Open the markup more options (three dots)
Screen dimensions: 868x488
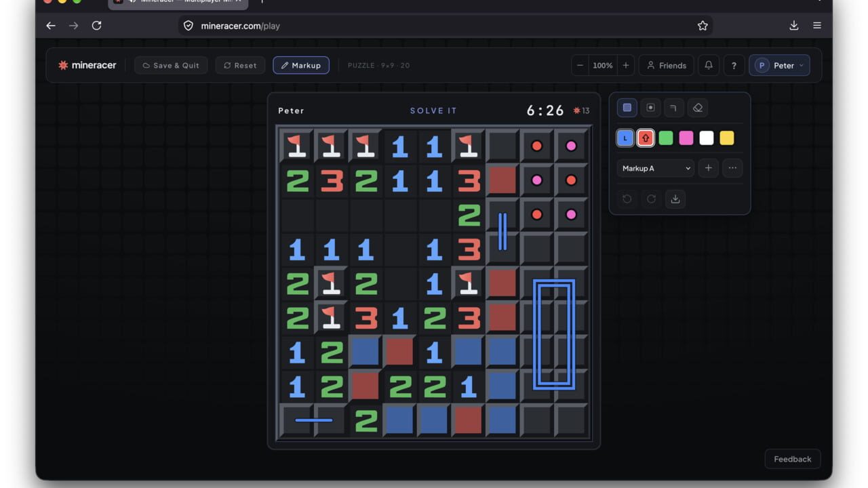point(732,168)
